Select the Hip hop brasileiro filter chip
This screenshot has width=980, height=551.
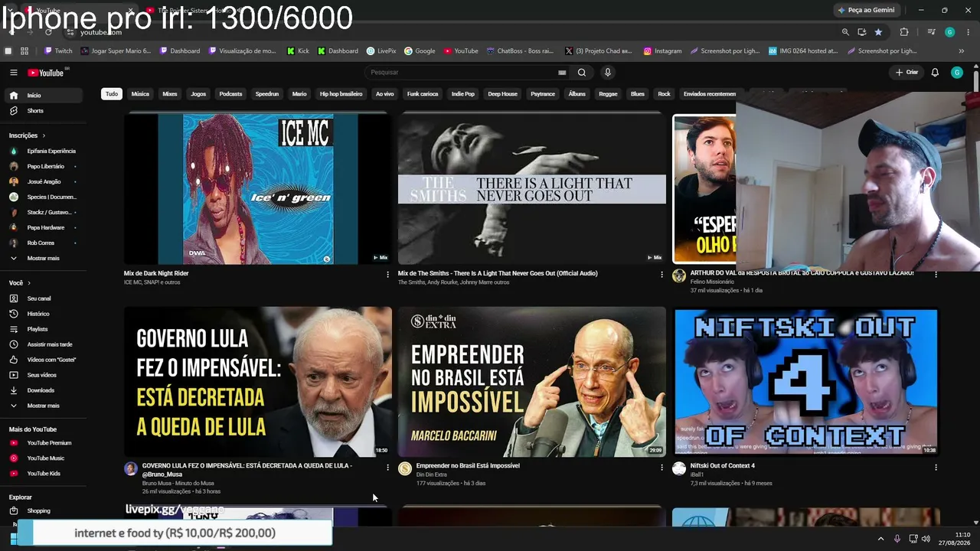(341, 94)
